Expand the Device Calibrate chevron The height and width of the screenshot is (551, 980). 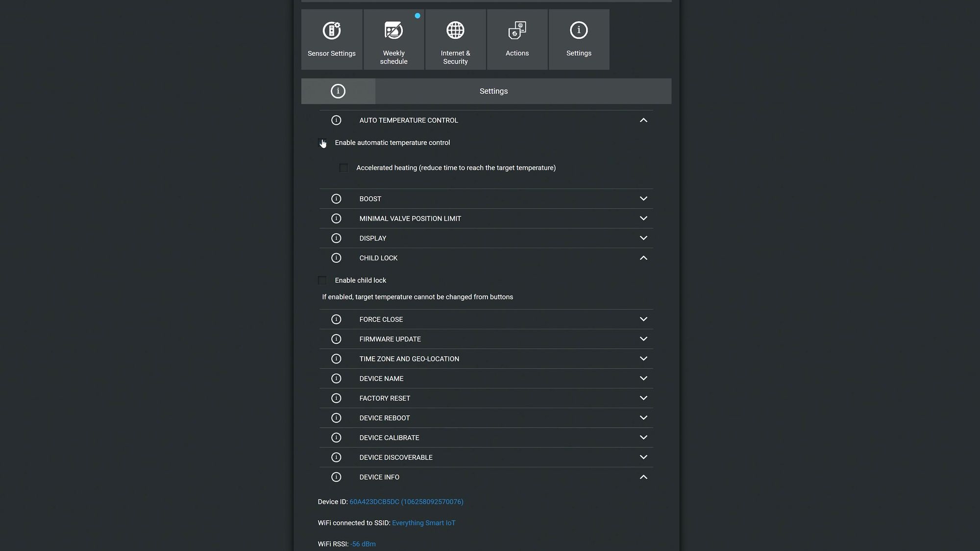[x=643, y=437]
